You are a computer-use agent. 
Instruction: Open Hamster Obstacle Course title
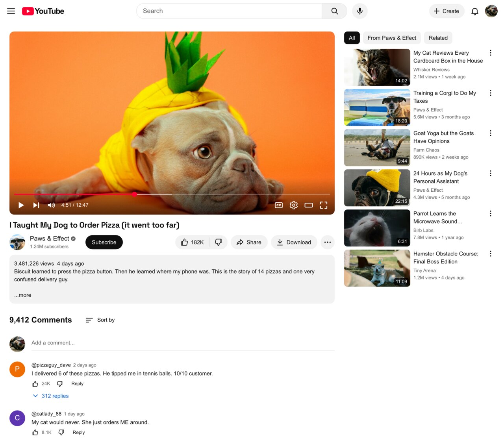tap(446, 257)
